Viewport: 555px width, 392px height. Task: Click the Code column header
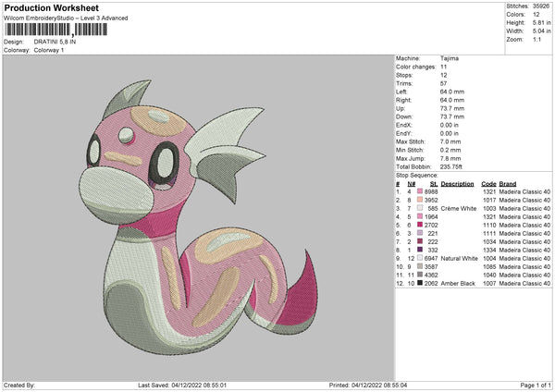tap(488, 184)
